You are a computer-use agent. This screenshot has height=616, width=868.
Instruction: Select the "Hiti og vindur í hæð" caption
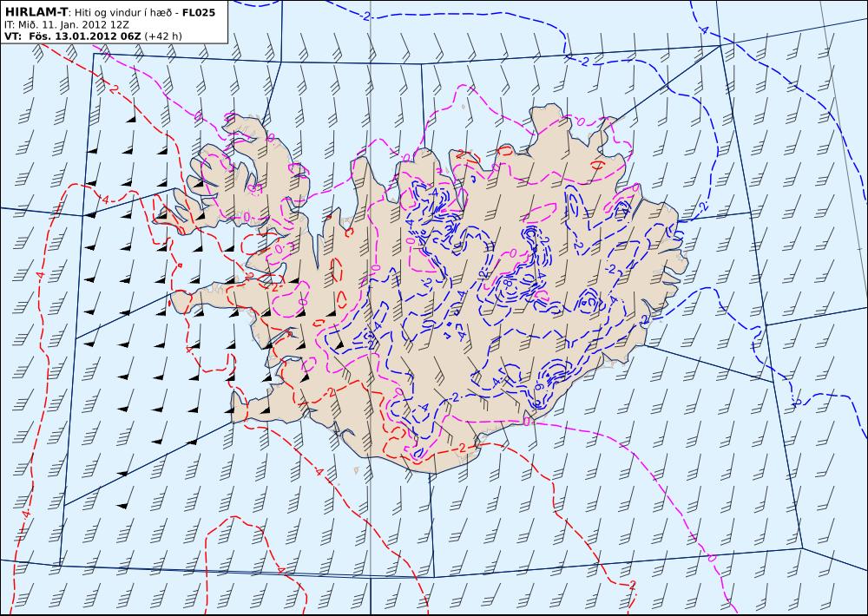coord(123,12)
